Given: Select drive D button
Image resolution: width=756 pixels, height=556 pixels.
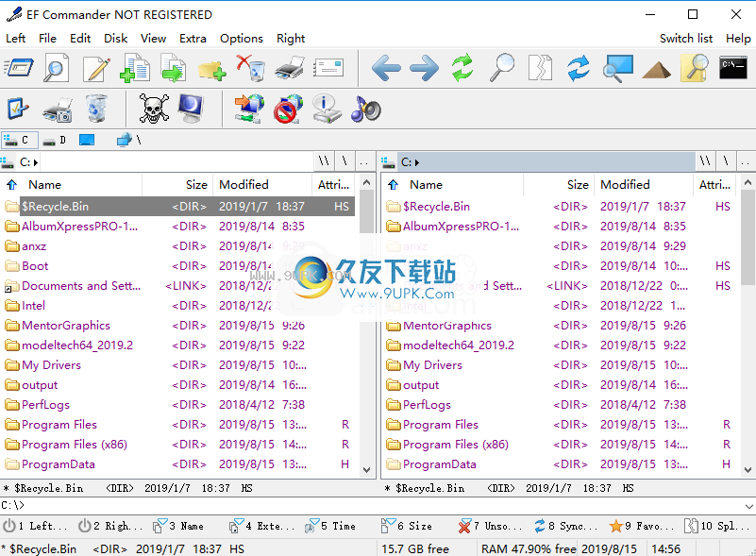Looking at the screenshot, I should point(55,141).
